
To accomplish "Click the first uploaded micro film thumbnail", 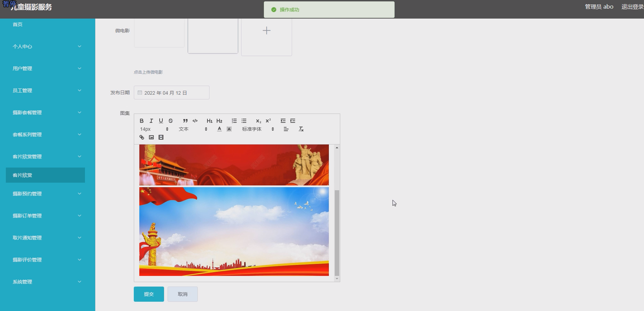I will click(x=159, y=33).
